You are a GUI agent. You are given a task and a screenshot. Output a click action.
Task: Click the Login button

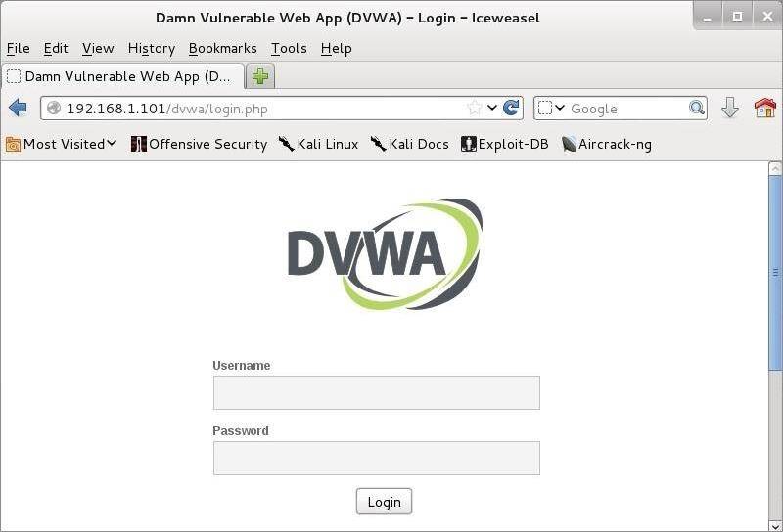(x=384, y=502)
